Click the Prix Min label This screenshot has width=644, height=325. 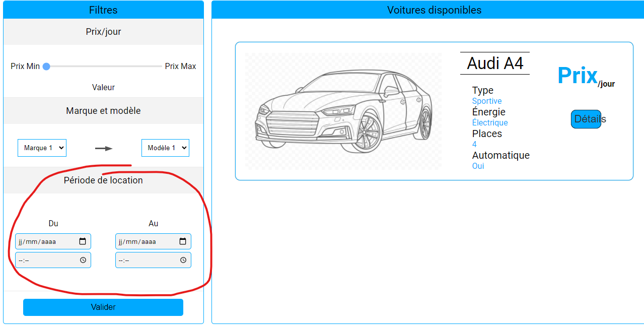point(25,67)
